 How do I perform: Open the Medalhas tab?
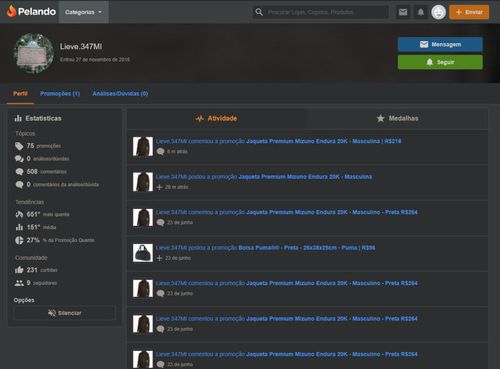pos(398,118)
